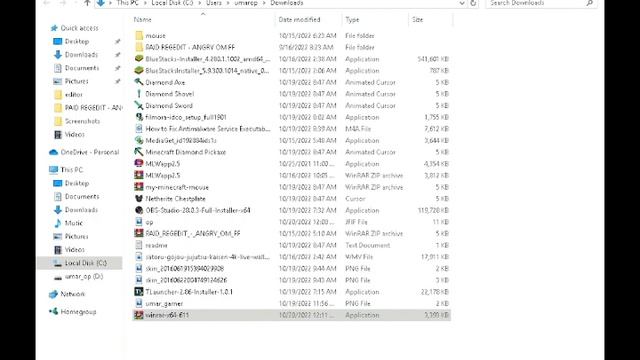
Task: Open Desktop under This PC
Action: 77,183
